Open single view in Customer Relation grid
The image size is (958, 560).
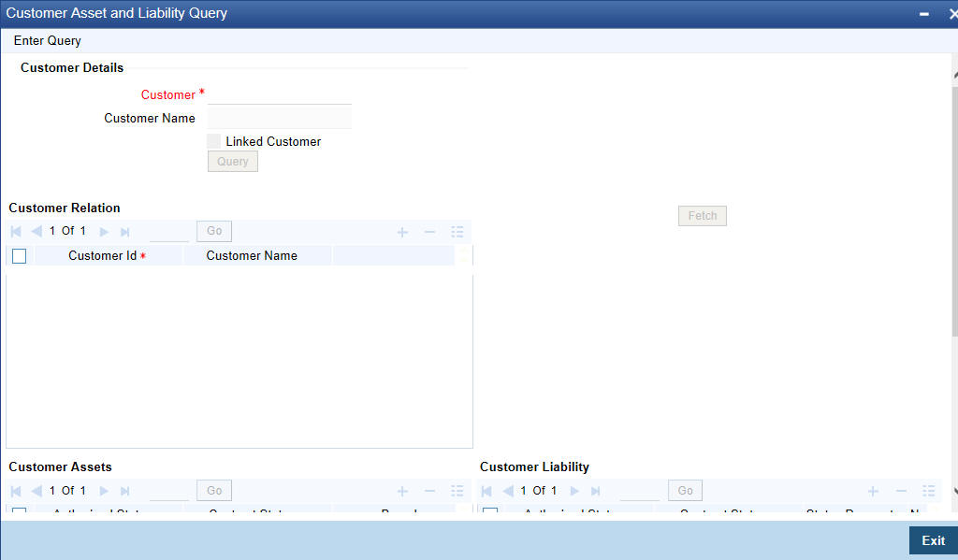[457, 232]
